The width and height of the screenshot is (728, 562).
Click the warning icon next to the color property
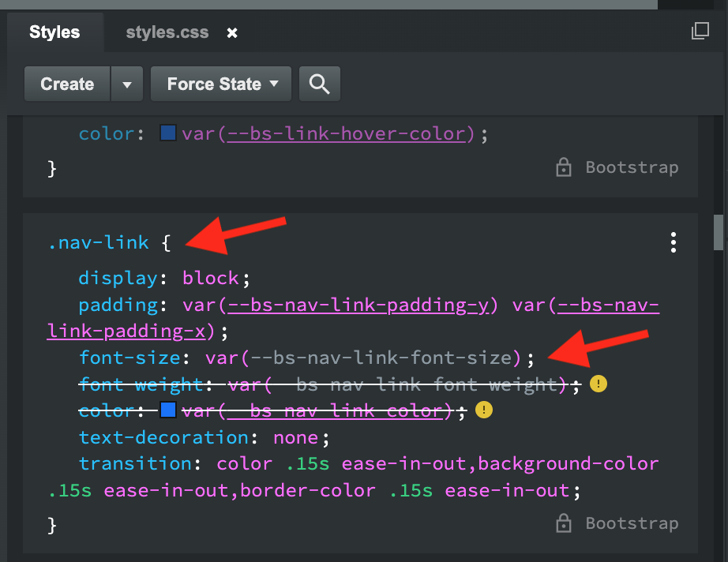(x=484, y=410)
